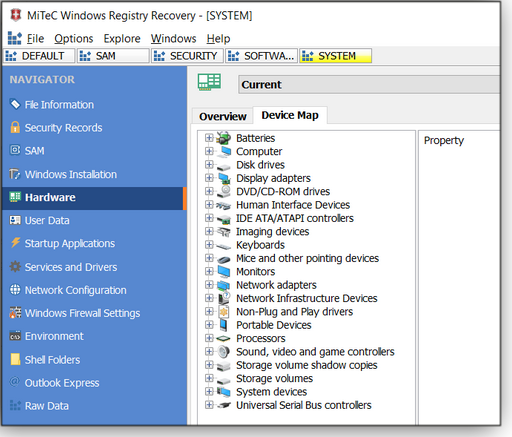Select the highlighted SYSTEM hive window
Viewport: 512px width, 437px height.
pos(336,56)
